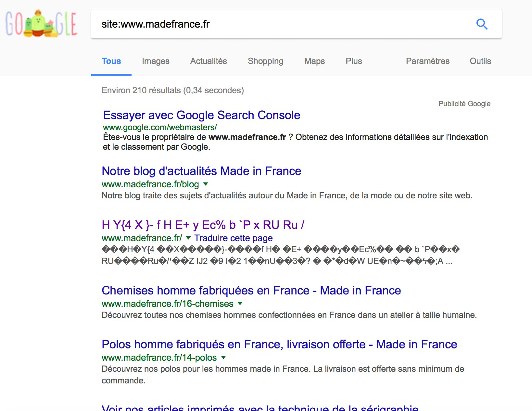Switch to the Images tab

[x=156, y=61]
